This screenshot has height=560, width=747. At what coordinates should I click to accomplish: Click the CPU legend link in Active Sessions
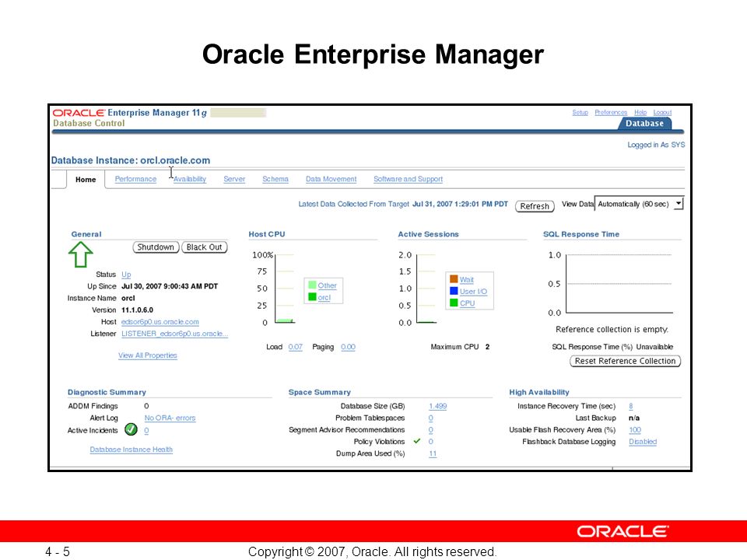[468, 303]
